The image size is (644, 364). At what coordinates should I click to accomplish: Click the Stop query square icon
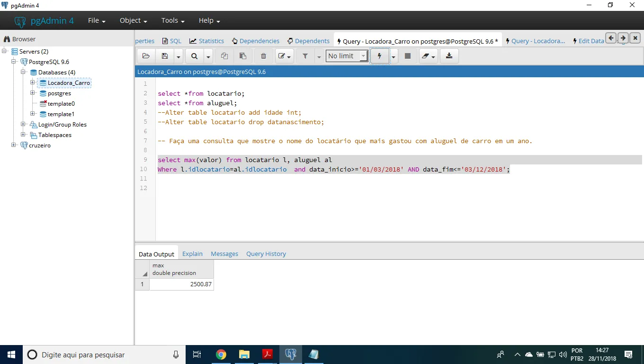tap(407, 56)
